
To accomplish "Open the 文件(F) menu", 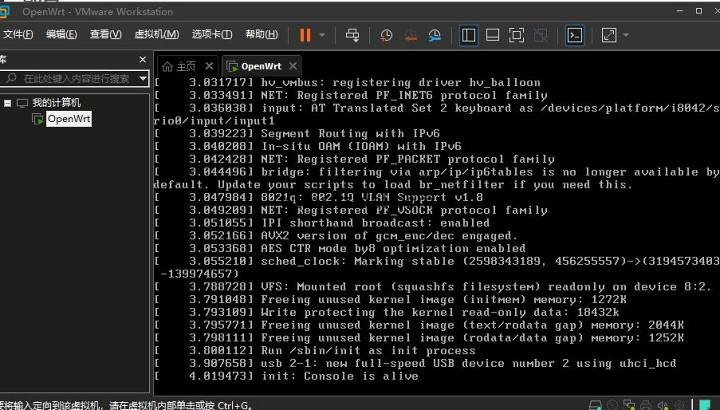I will [x=17, y=34].
